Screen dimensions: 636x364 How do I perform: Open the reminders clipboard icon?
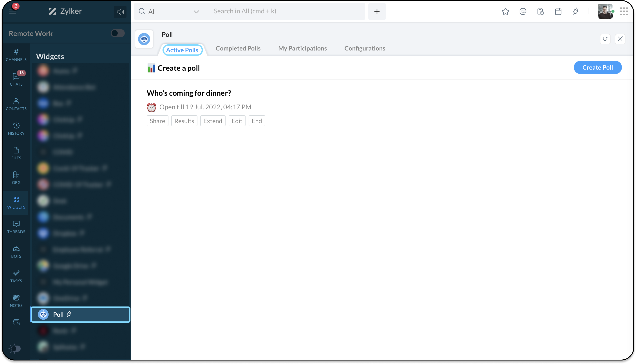[540, 11]
